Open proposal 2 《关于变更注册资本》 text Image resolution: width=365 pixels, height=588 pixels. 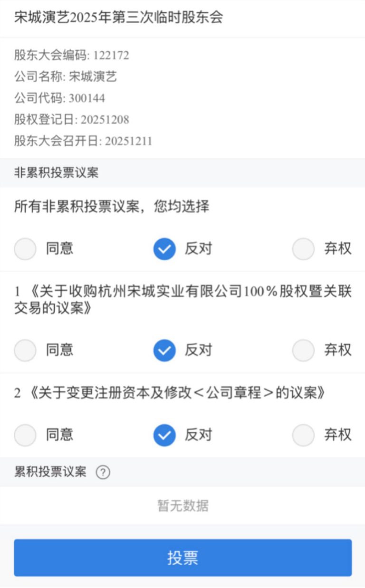170,393
